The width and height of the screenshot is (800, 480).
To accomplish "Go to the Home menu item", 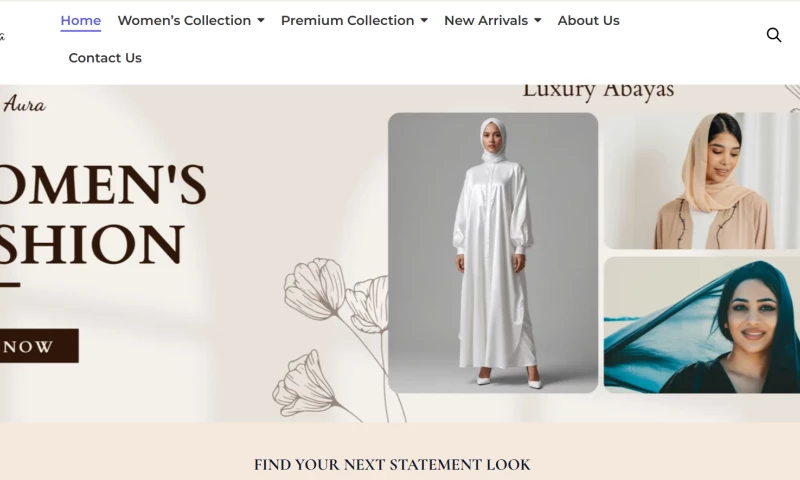I will pyautogui.click(x=81, y=20).
